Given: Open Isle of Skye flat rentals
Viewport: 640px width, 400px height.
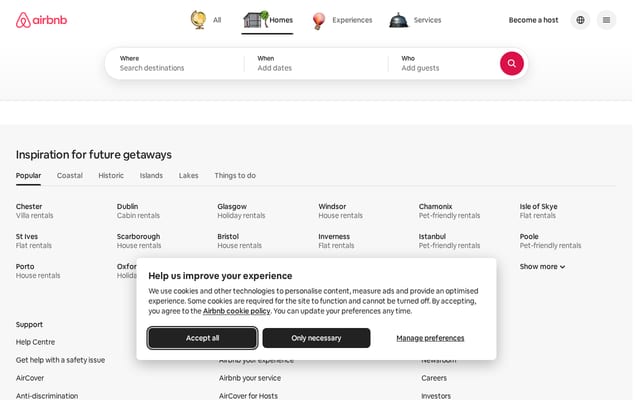Looking at the screenshot, I should pyautogui.click(x=538, y=211).
